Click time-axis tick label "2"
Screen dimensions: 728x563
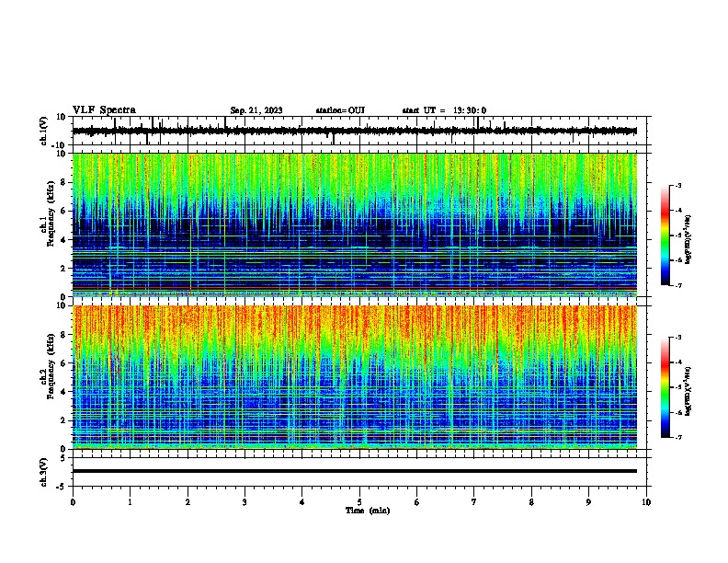click(x=188, y=502)
